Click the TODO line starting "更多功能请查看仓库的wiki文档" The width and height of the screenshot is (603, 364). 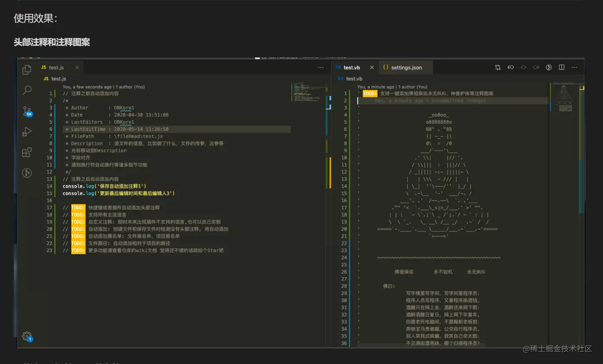(143, 250)
